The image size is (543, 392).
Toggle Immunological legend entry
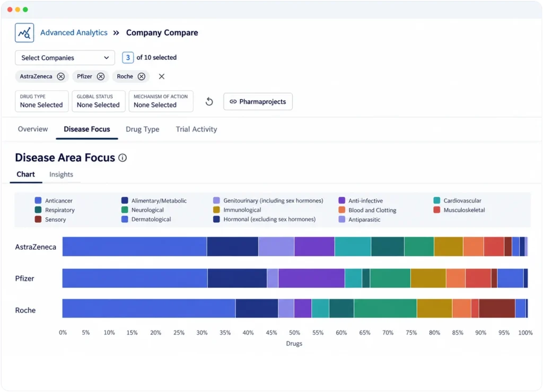pyautogui.click(x=237, y=210)
